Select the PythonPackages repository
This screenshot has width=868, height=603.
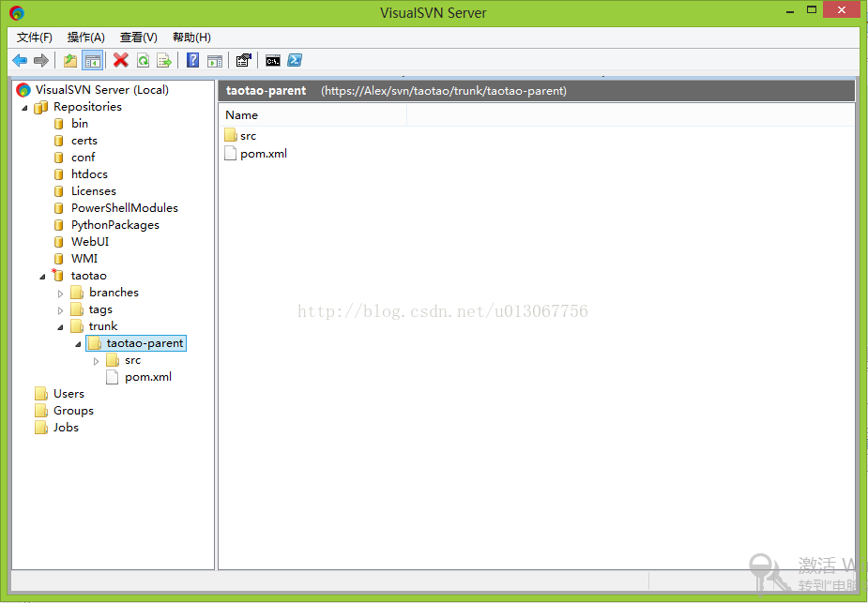[x=115, y=225]
